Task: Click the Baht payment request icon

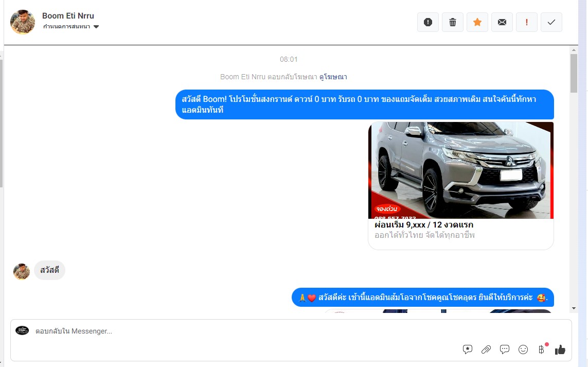Action: [x=541, y=349]
